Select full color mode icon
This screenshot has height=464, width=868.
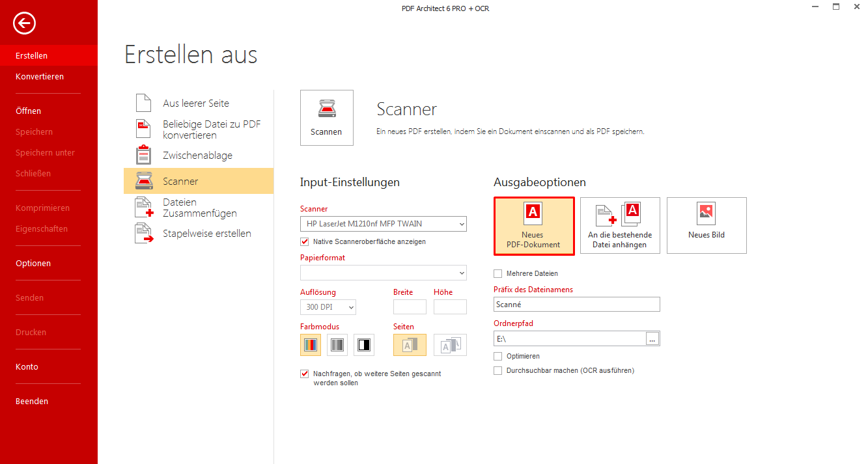(x=311, y=345)
